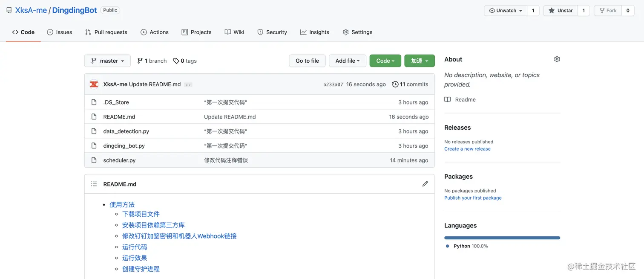Image resolution: width=644 pixels, height=279 pixels.
Task: Click the Unwatch button
Action: 506,11
